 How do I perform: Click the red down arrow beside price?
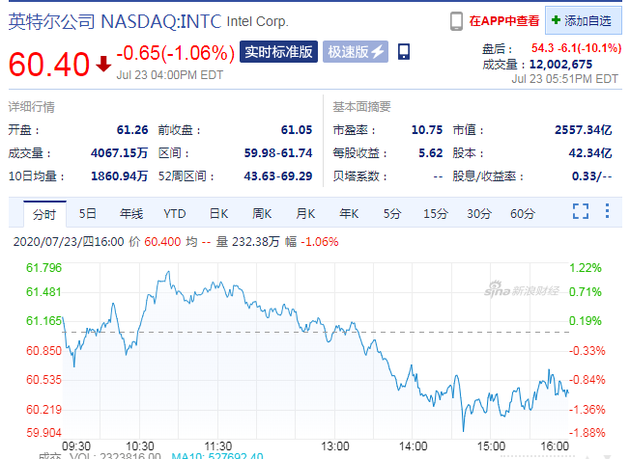click(104, 64)
